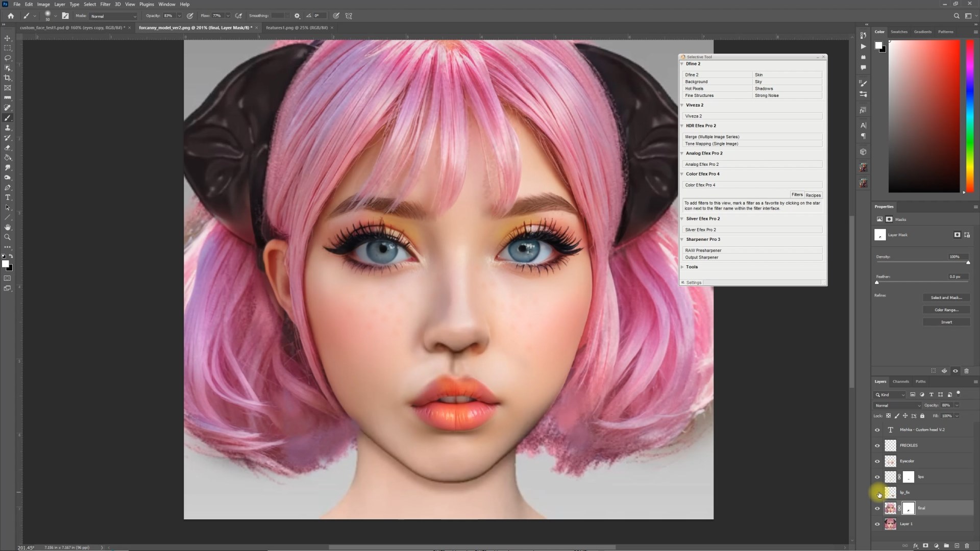This screenshot has width=980, height=551.
Task: Expand the Tools section in Selective Tool
Action: pos(682,267)
